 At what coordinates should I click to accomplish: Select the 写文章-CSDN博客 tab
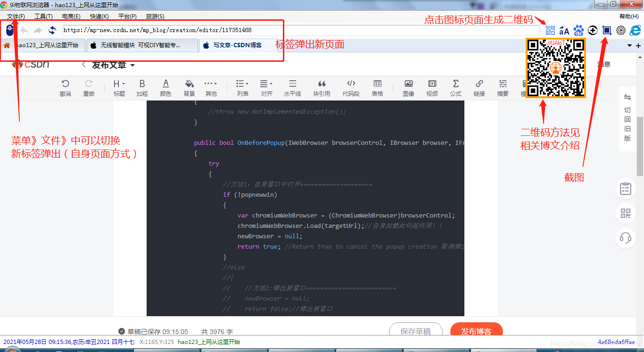click(x=237, y=45)
